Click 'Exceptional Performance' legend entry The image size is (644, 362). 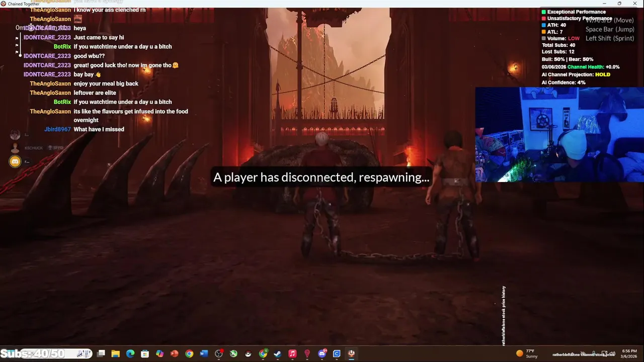(x=574, y=12)
